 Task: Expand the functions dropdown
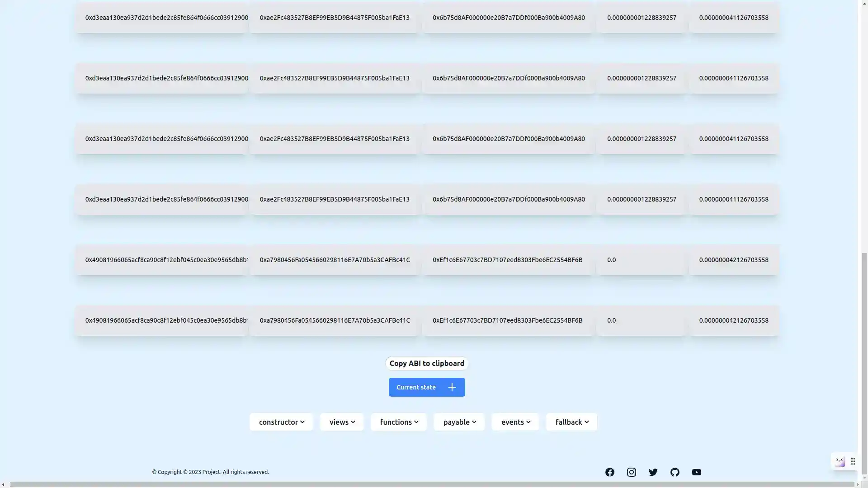[398, 422]
